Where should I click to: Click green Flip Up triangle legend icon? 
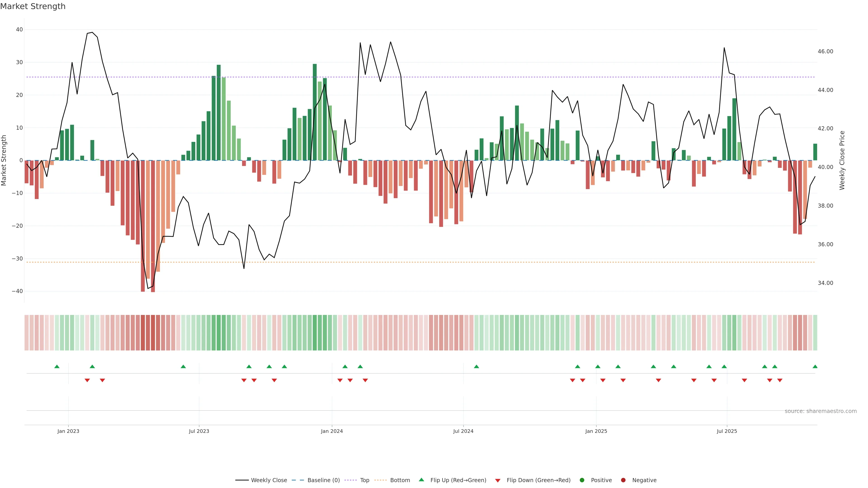pyautogui.click(x=421, y=480)
